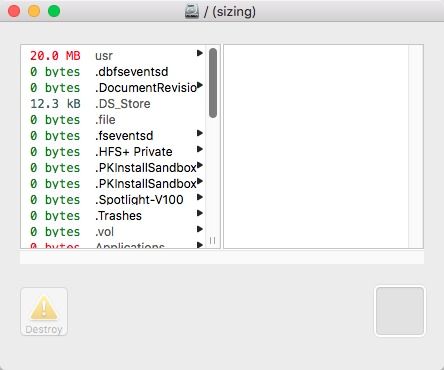This screenshot has width=444, height=370.
Task: Click the green zoom window button
Action: [54, 11]
